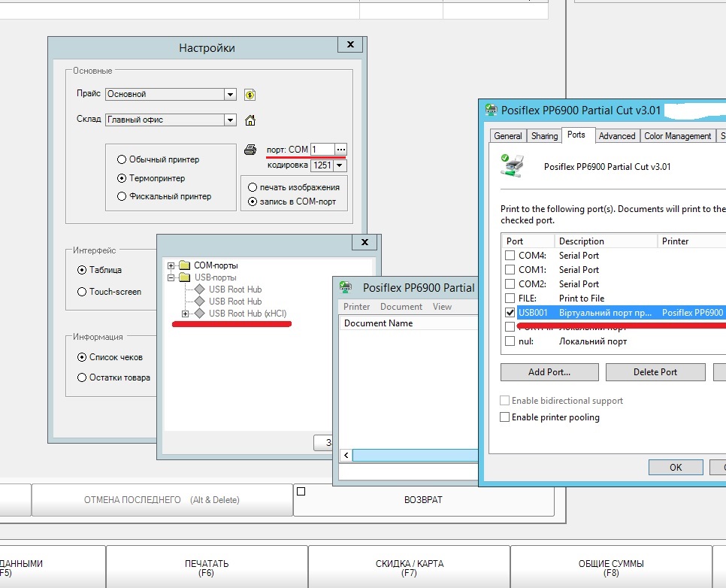Click the COM-порты folder icon
Image resolution: width=726 pixels, height=588 pixels.
(185, 265)
